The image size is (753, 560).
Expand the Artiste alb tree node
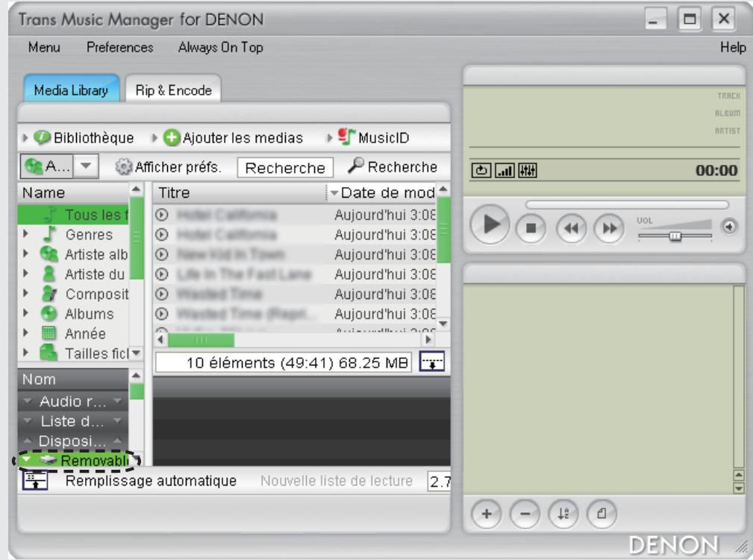click(26, 254)
